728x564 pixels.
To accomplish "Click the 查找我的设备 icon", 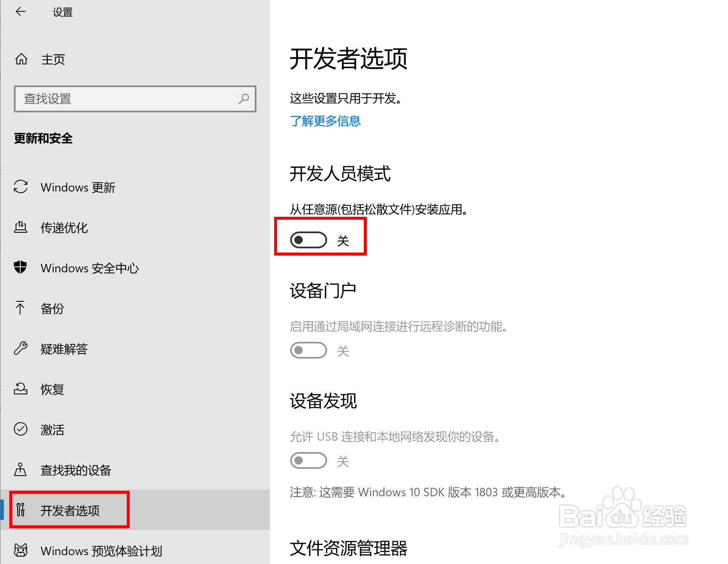I will 20,469.
